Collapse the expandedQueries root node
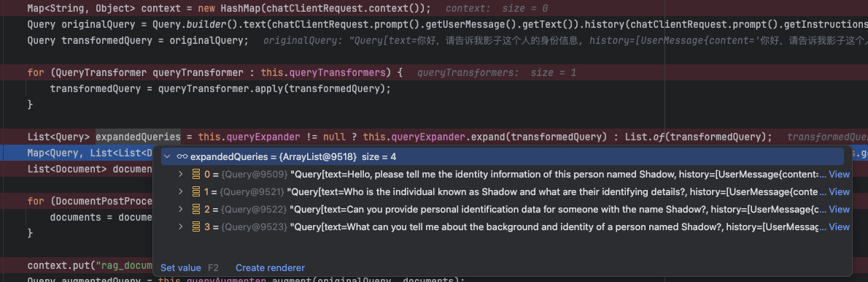This screenshot has height=282, width=868. [168, 157]
